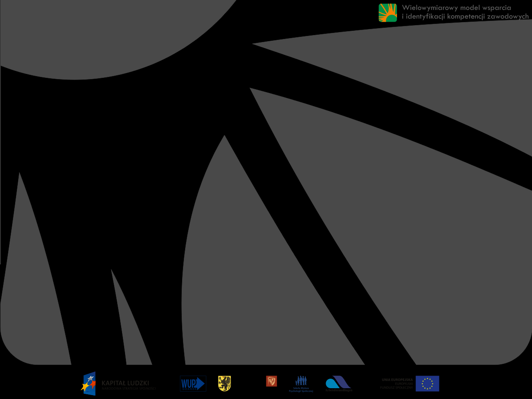The width and height of the screenshot is (532, 399).
Task: Click the European Union flag
Action: point(427,383)
